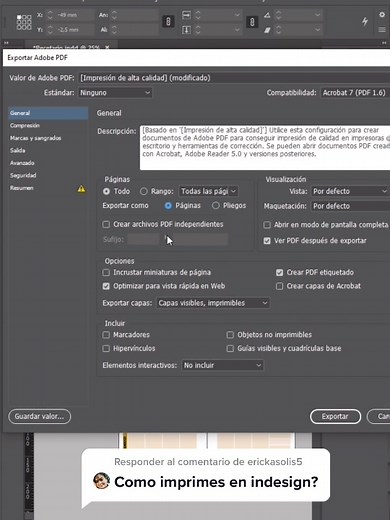The image size is (390, 520).
Task: Click the Exportar button
Action: coord(335,417)
